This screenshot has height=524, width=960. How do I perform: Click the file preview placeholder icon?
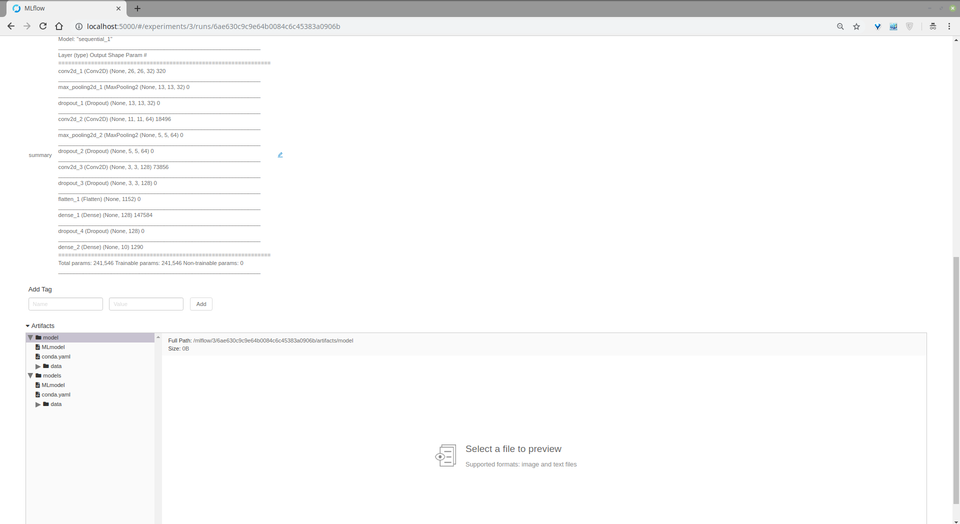coord(446,455)
